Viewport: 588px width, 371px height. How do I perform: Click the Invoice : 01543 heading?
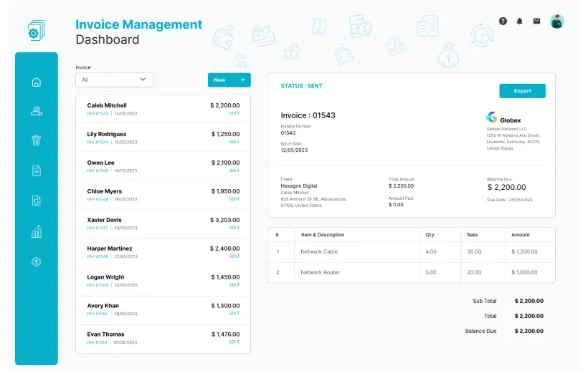(x=308, y=115)
